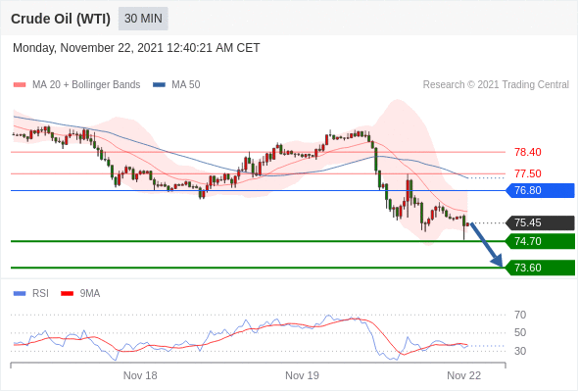The image size is (578, 392).
Task: Click the blue downward trend arrow
Action: pyautogui.click(x=487, y=245)
